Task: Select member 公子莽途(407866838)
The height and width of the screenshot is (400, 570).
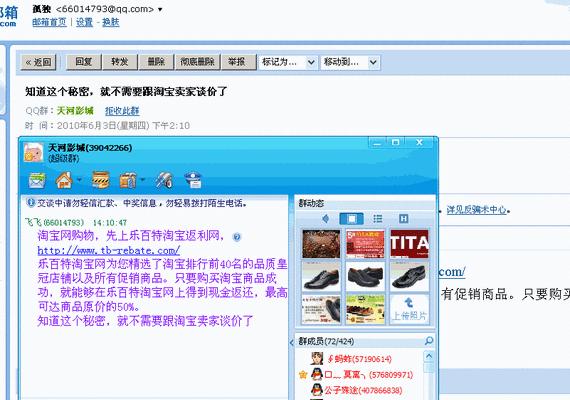Action: coord(363,390)
